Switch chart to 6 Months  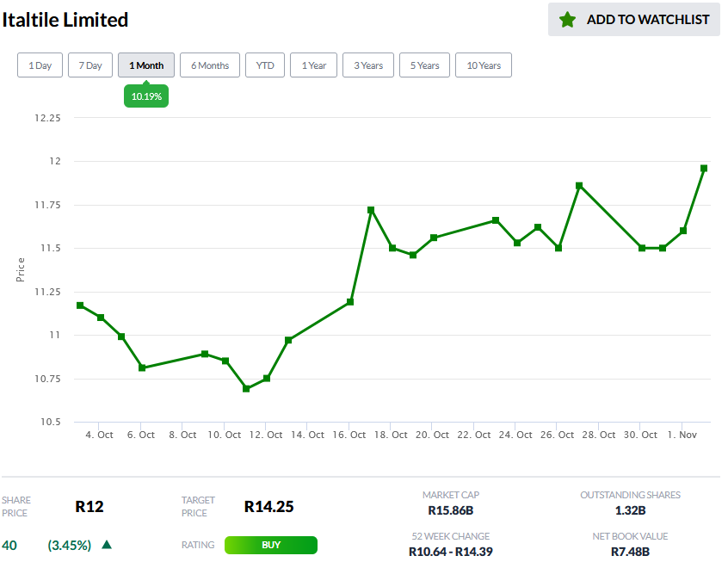210,65
